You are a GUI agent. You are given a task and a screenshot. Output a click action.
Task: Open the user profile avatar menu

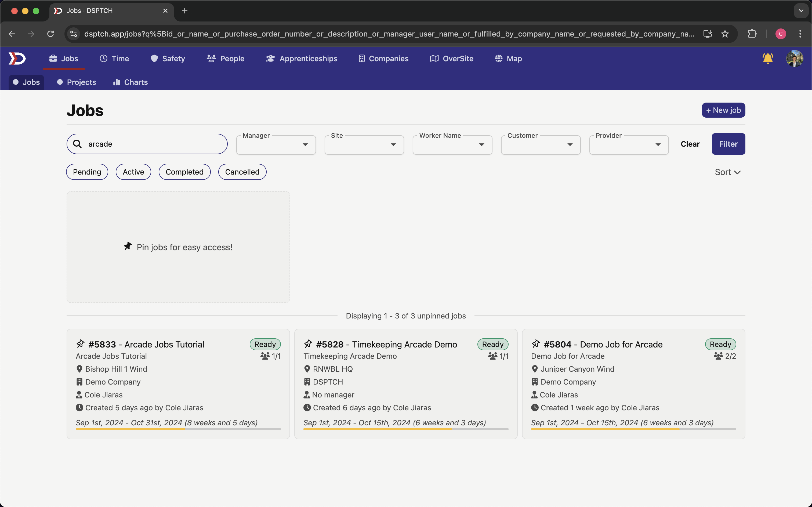795,58
